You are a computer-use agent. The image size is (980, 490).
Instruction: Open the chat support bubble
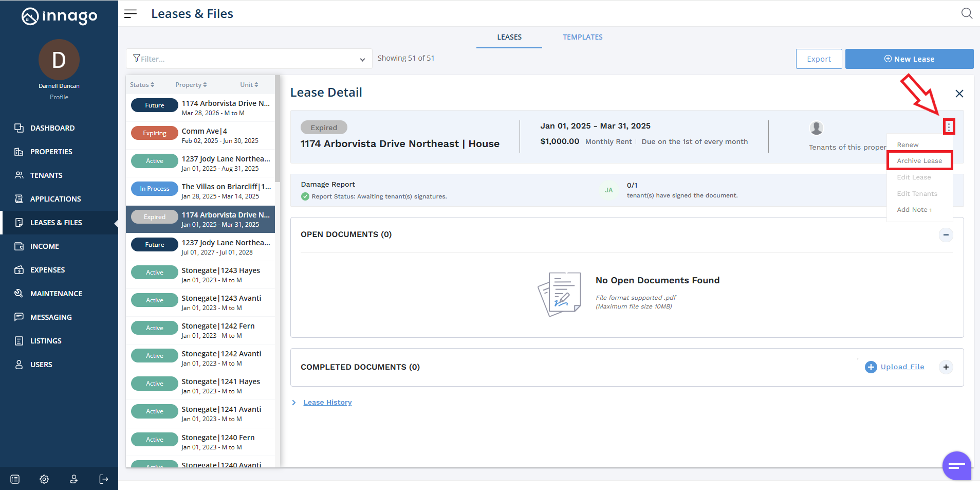[x=956, y=466]
